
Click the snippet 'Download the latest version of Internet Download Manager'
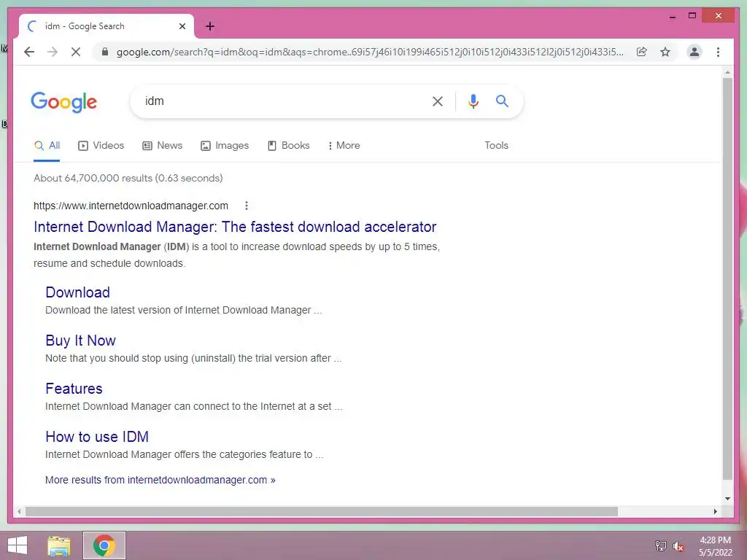click(183, 310)
